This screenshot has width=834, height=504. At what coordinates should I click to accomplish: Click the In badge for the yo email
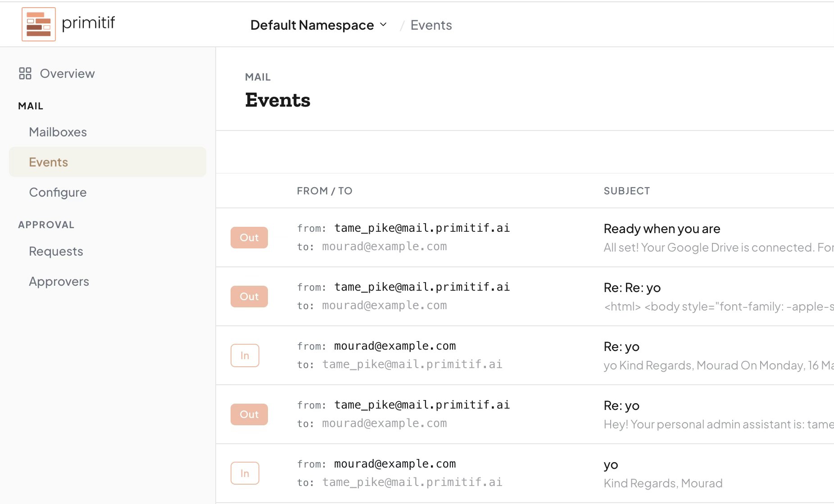pyautogui.click(x=245, y=473)
